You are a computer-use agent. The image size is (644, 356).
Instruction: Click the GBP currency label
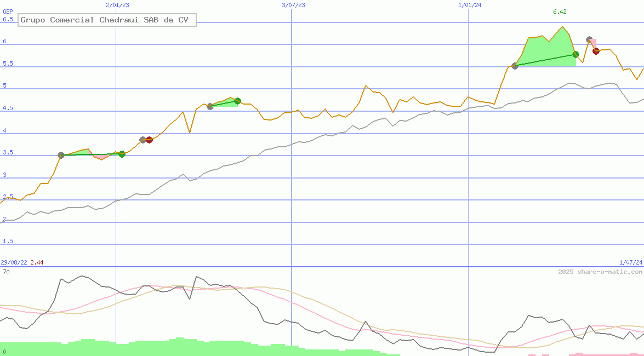8,12
